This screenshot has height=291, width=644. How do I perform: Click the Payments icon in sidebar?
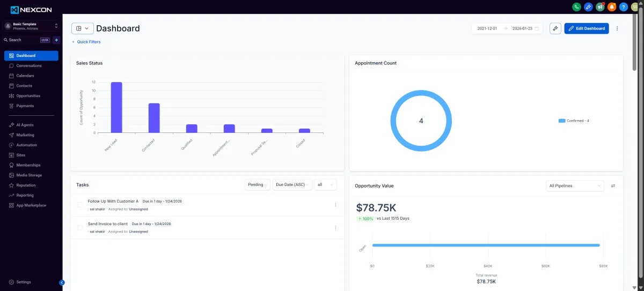11,106
